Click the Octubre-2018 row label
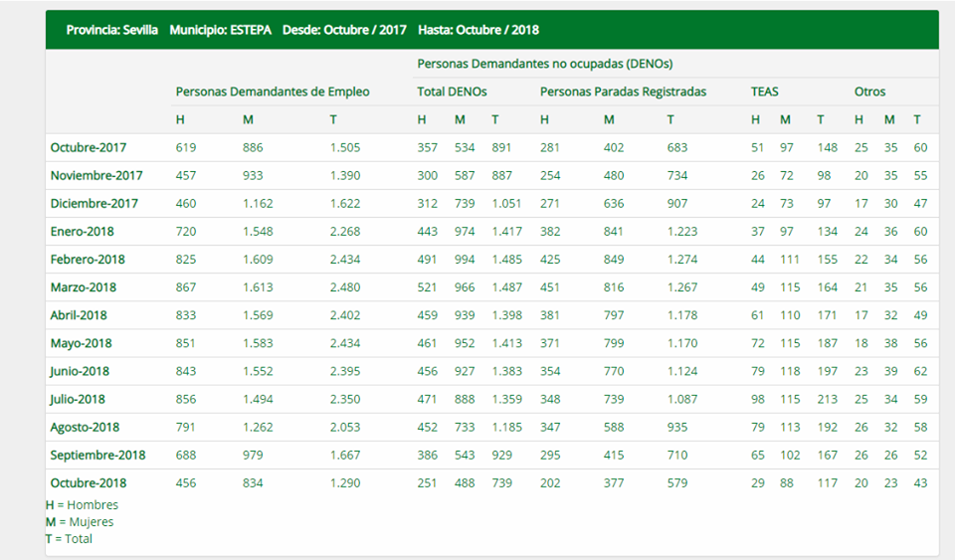The image size is (955, 560). point(89,482)
